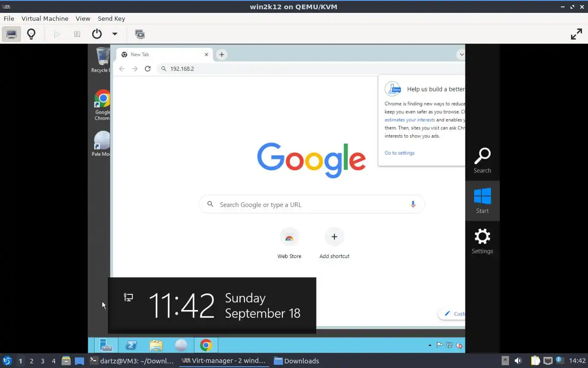This screenshot has height=368, width=588.
Task: Open Google Chrome desktop shortcut
Action: click(102, 105)
